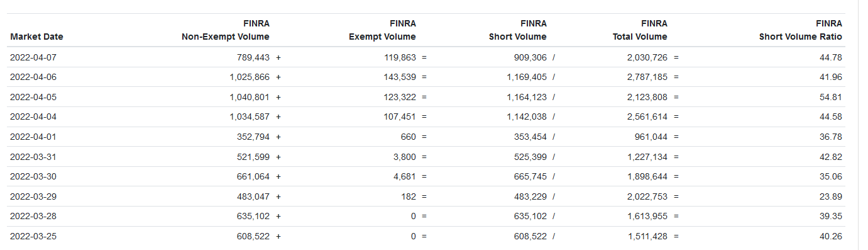Select the 1,227,134 total volume cell
Image resolution: width=868 pixels, height=250 pixels.
647,157
